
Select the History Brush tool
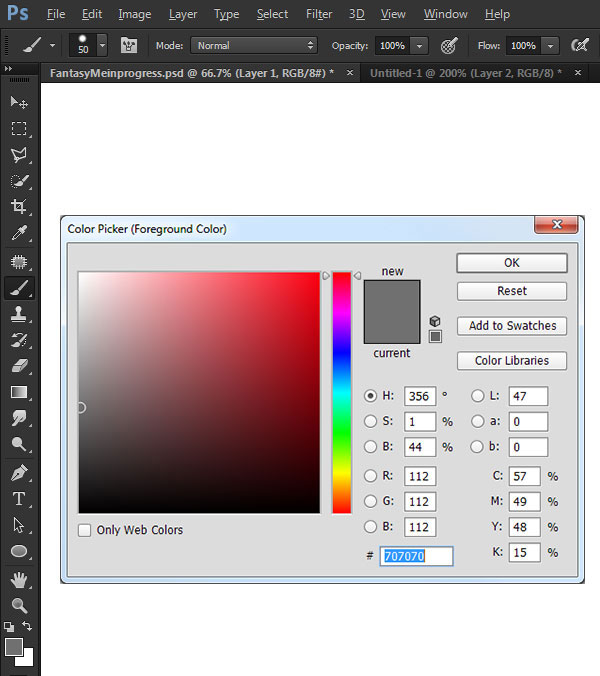pyautogui.click(x=19, y=340)
